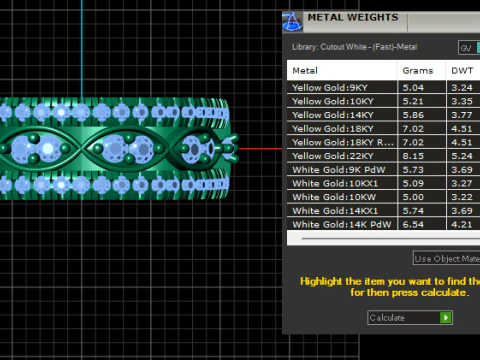Select the Yellow Gold:9KY row
Screen dimensions: 480x360
(383, 88)
